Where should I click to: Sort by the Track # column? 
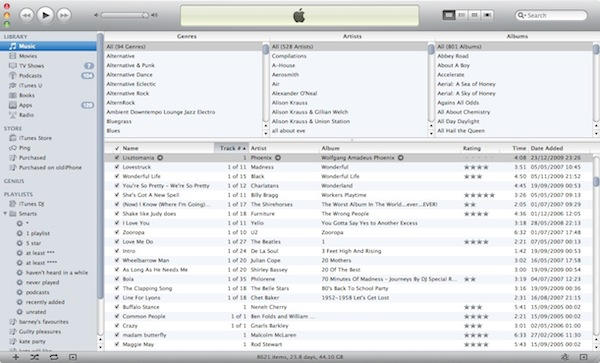click(x=231, y=148)
